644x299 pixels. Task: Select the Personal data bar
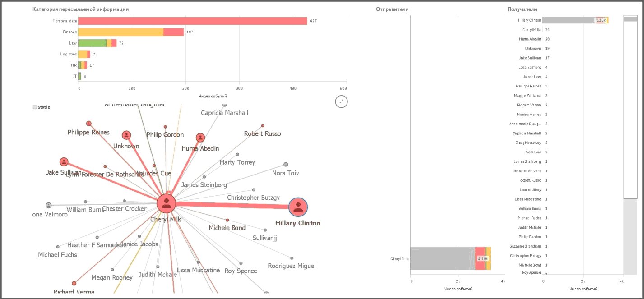(192, 21)
